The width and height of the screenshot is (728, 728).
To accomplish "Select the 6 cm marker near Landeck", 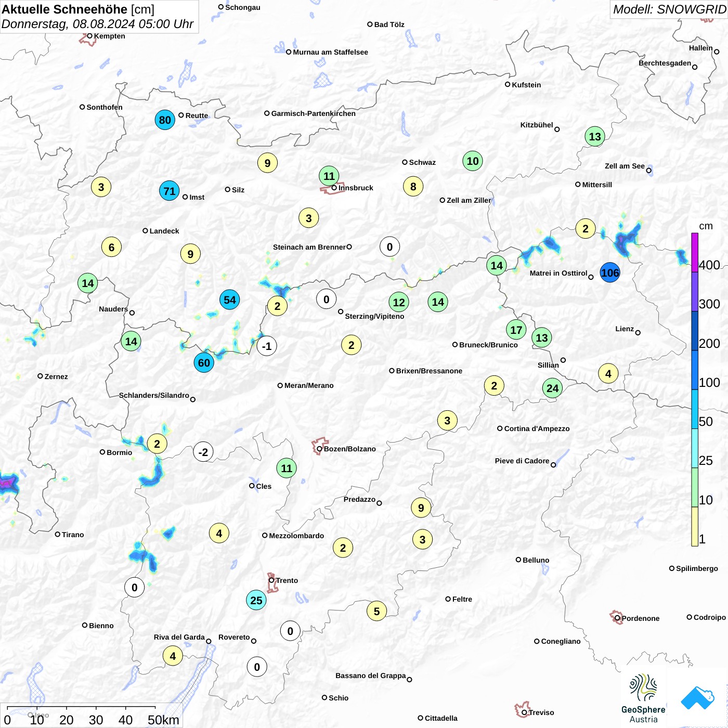I will tap(111, 247).
